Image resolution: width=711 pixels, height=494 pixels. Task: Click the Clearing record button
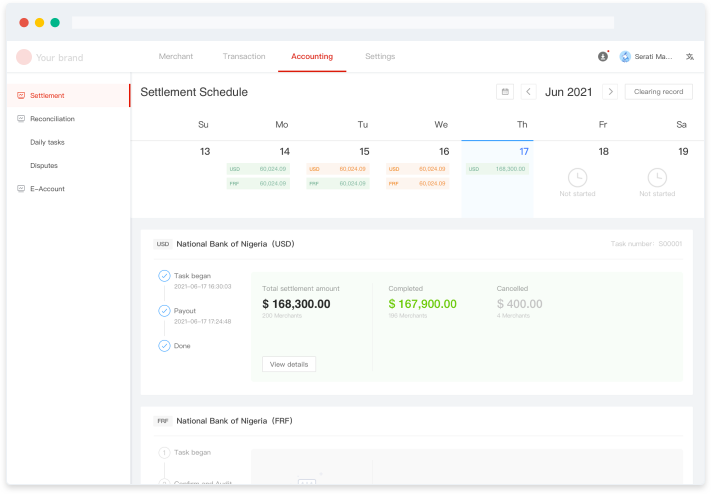click(658, 92)
